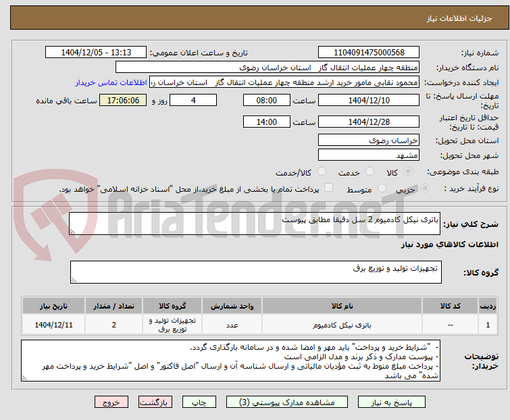Click the remaining time countdown 17:06:06

[x=123, y=100]
